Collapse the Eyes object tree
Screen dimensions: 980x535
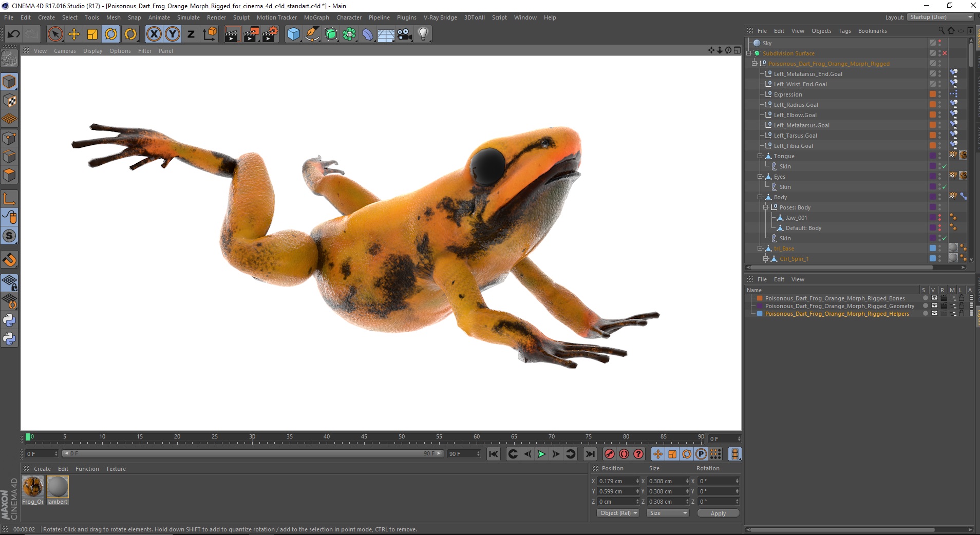click(760, 177)
